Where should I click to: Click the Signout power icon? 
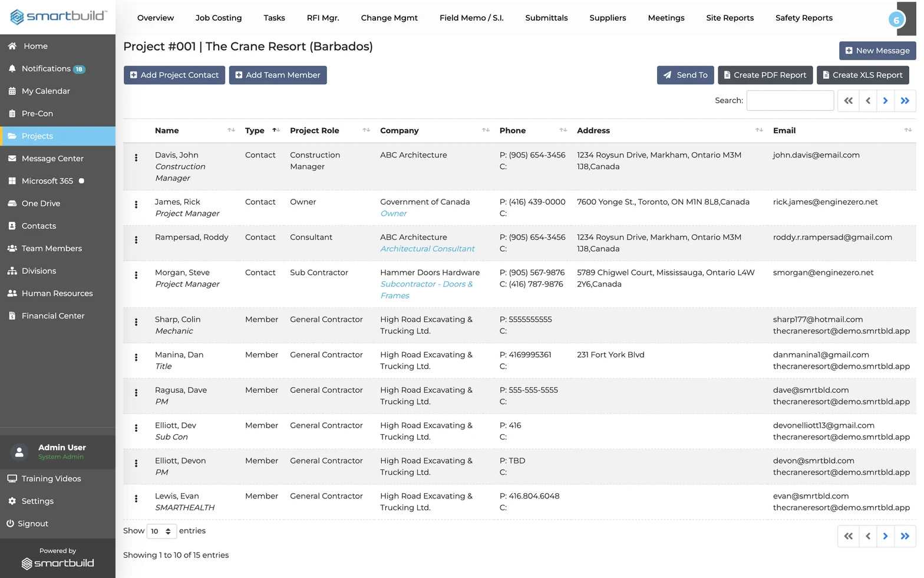(x=10, y=523)
